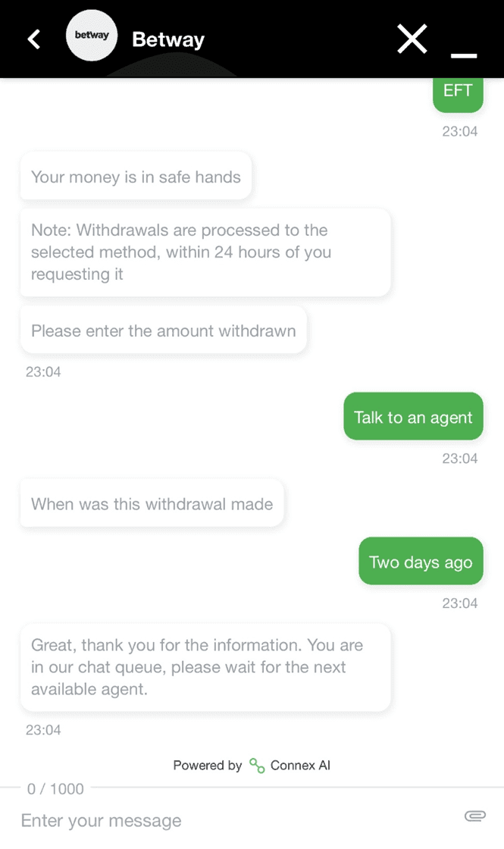Click the "Your money is in safe hands" message

136,177
